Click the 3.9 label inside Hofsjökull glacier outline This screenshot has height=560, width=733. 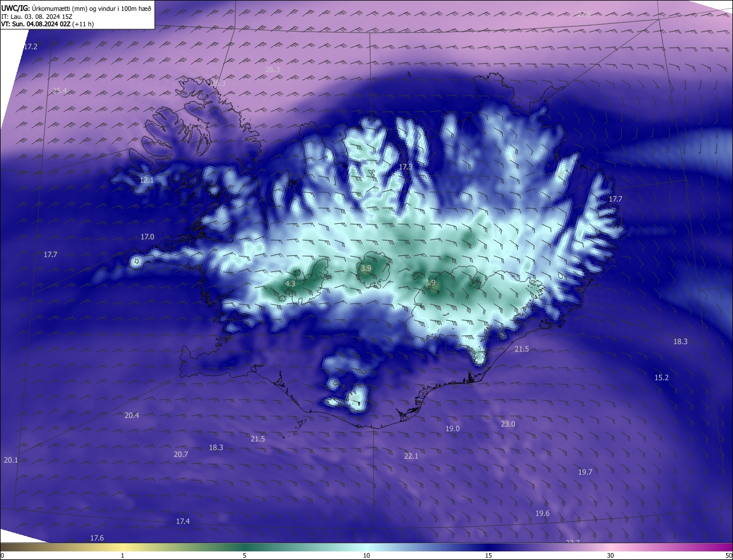pyautogui.click(x=366, y=268)
